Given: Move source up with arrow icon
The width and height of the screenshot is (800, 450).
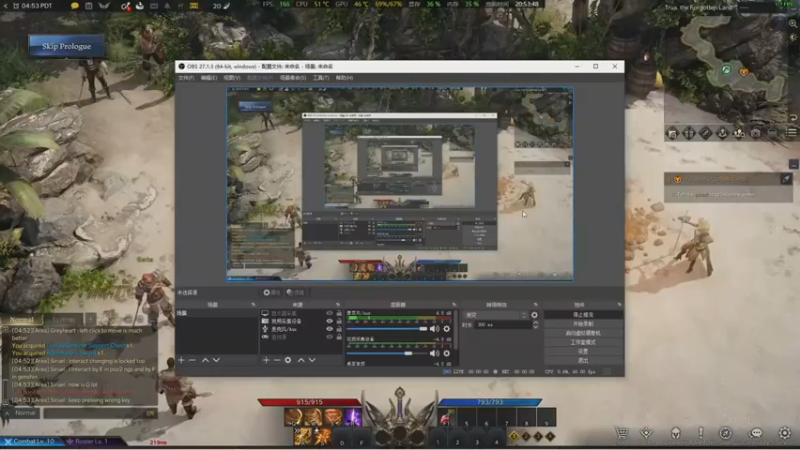Looking at the screenshot, I should (301, 360).
